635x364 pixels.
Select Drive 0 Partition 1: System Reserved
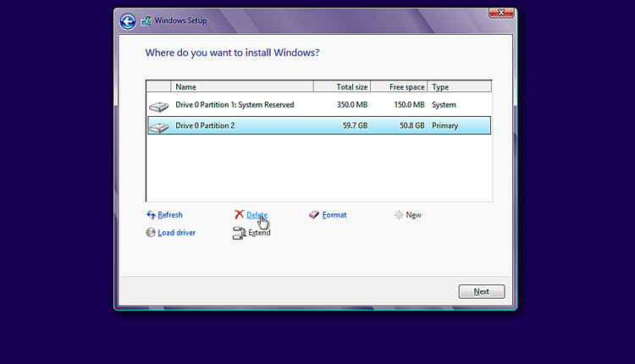319,105
